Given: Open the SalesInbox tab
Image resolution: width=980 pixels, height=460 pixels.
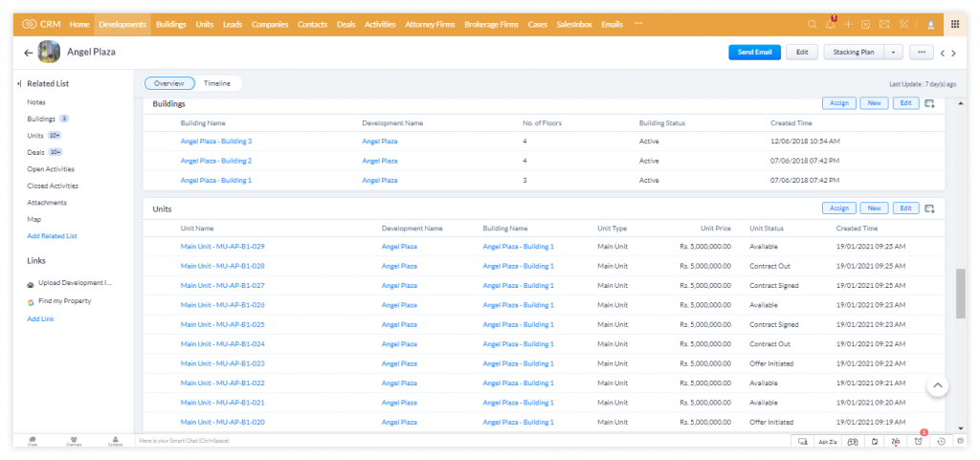Looking at the screenshot, I should pos(574,24).
